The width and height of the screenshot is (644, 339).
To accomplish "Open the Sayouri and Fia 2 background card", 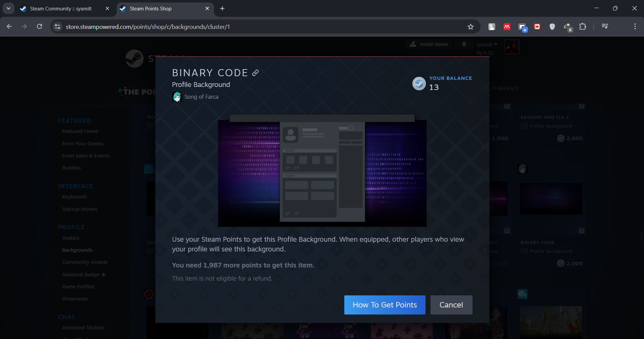I will click(x=551, y=124).
